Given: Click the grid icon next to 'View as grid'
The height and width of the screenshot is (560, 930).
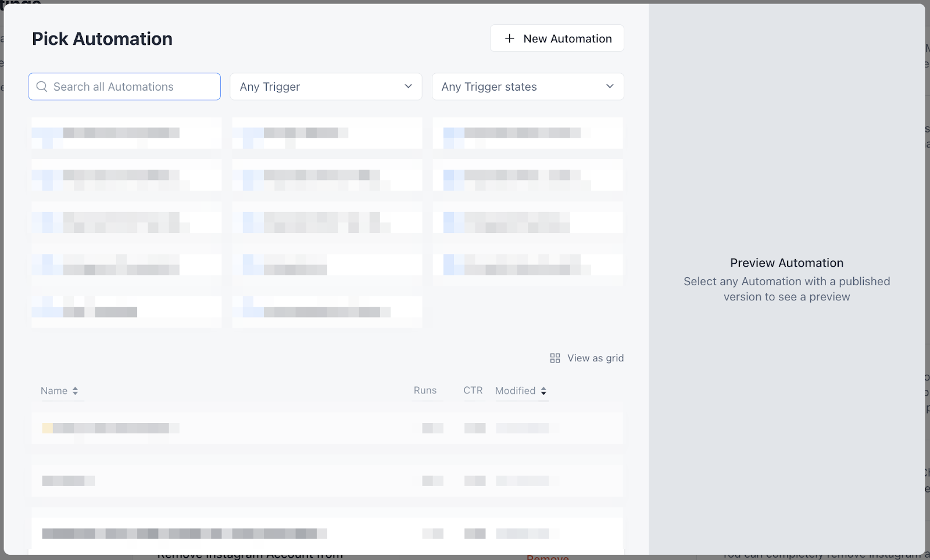Looking at the screenshot, I should pos(555,358).
